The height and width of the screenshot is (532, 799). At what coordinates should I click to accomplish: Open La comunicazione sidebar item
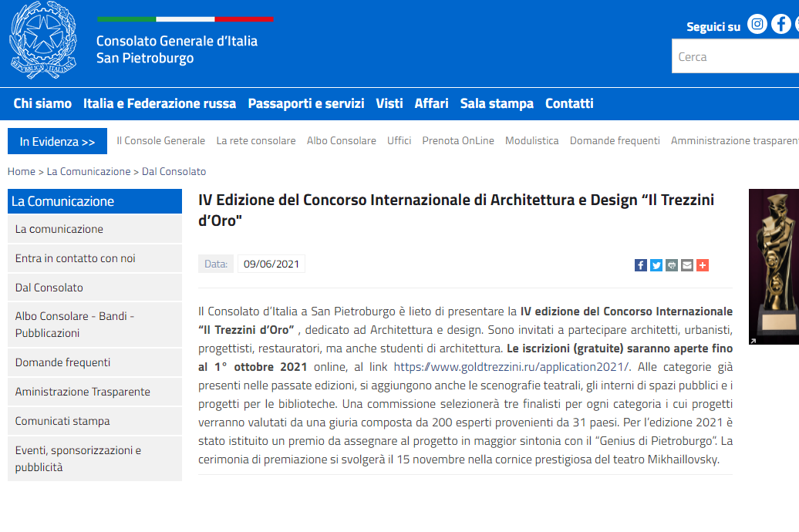coord(95,229)
